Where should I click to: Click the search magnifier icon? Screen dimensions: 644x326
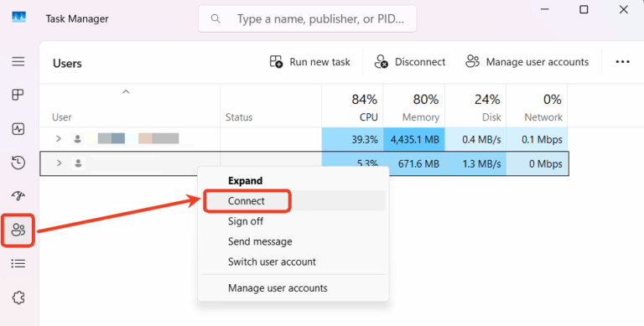pos(216,19)
